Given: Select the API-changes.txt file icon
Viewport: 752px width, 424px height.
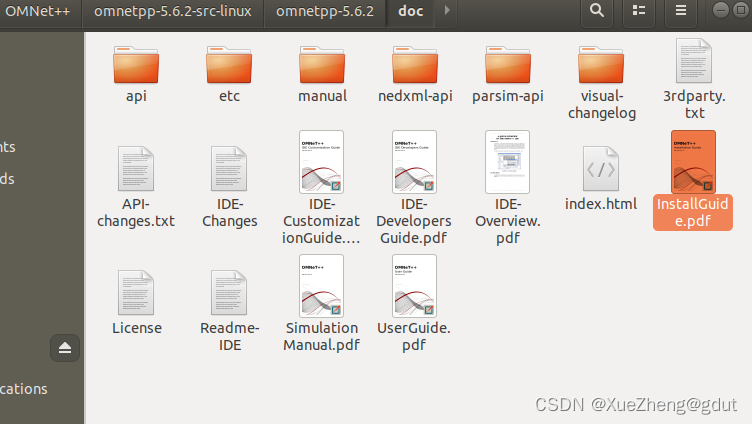Looking at the screenshot, I should (136, 169).
